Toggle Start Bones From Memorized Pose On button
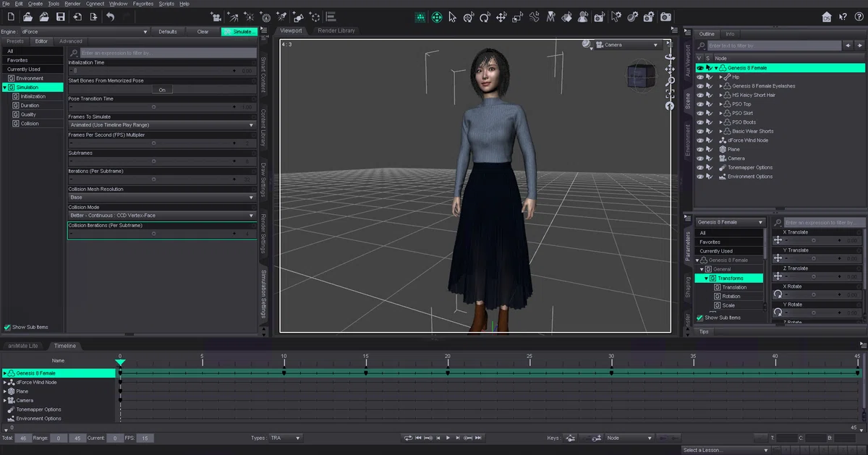 162,90
